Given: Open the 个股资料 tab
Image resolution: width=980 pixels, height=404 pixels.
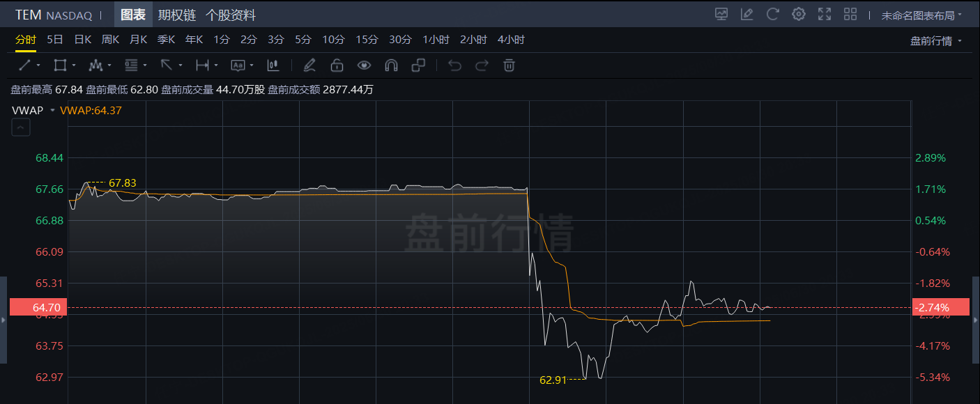Looking at the screenshot, I should [x=230, y=15].
